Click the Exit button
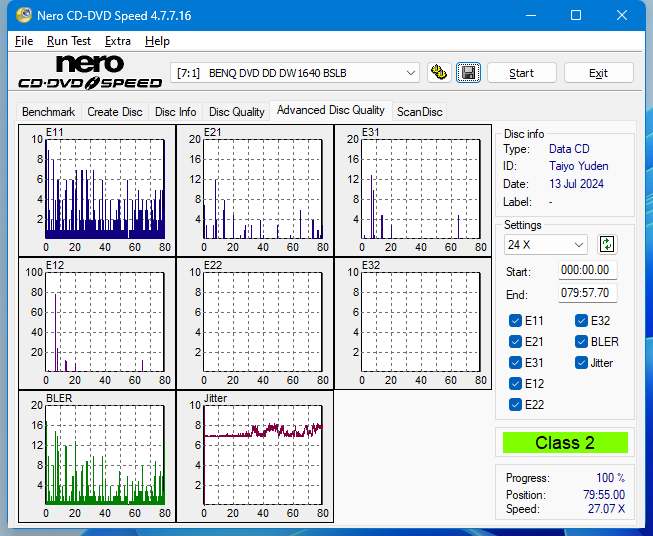Image resolution: width=653 pixels, height=536 pixels. click(598, 73)
